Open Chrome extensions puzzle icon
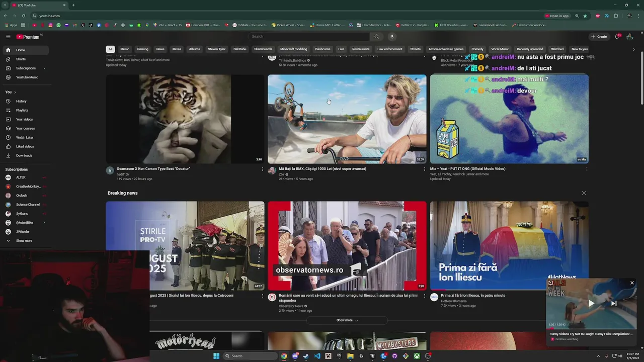This screenshot has width=644, height=362. pyautogui.click(x=616, y=16)
